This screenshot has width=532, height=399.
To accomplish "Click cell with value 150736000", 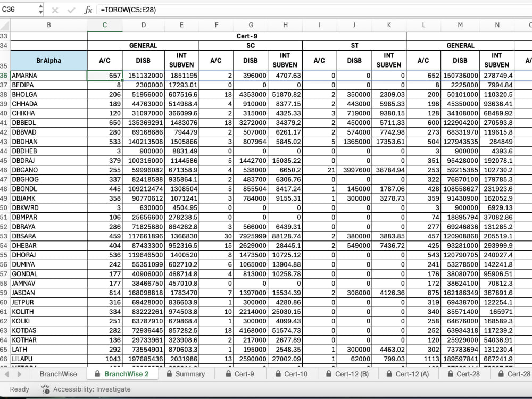I will [460, 76].
